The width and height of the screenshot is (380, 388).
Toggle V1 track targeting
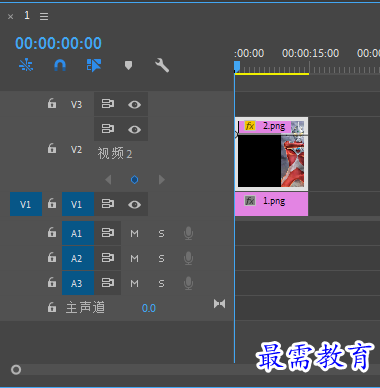78,204
